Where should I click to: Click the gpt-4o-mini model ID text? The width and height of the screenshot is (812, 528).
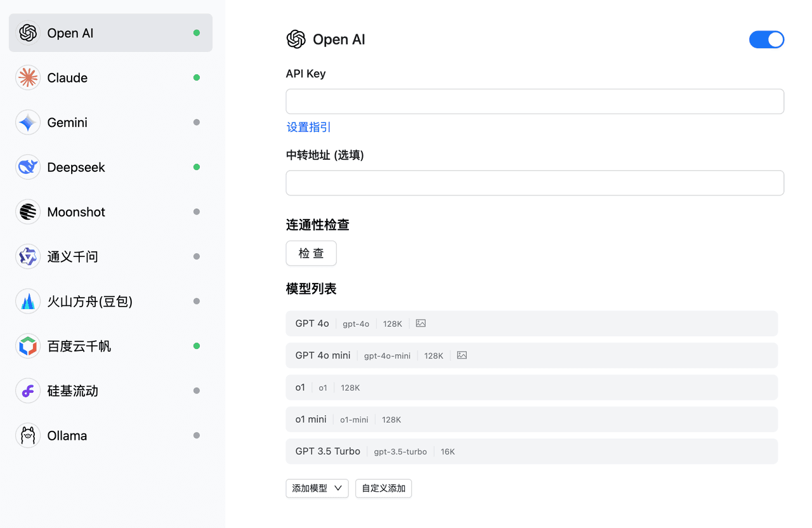pos(387,356)
